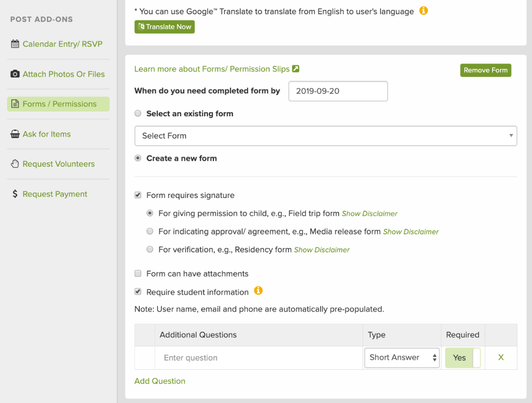This screenshot has height=403, width=532.
Task: Select the 'Select an existing form' radio button
Action: [138, 113]
